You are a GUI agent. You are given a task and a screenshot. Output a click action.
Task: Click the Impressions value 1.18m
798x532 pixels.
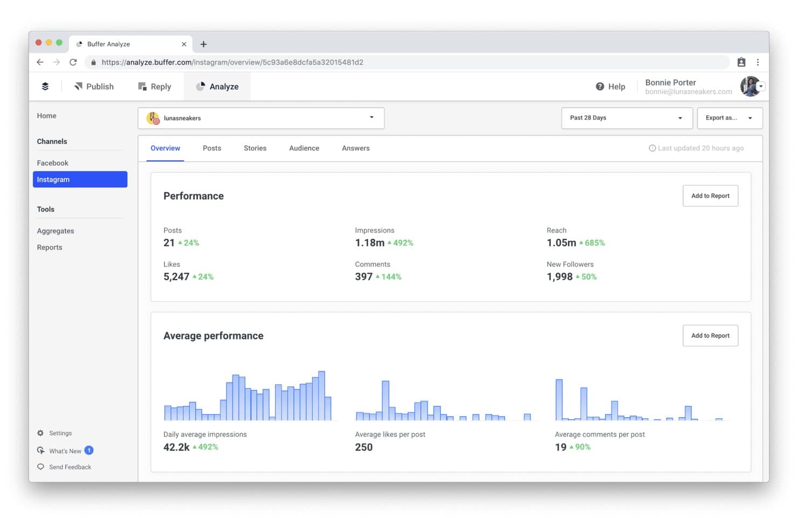(369, 243)
